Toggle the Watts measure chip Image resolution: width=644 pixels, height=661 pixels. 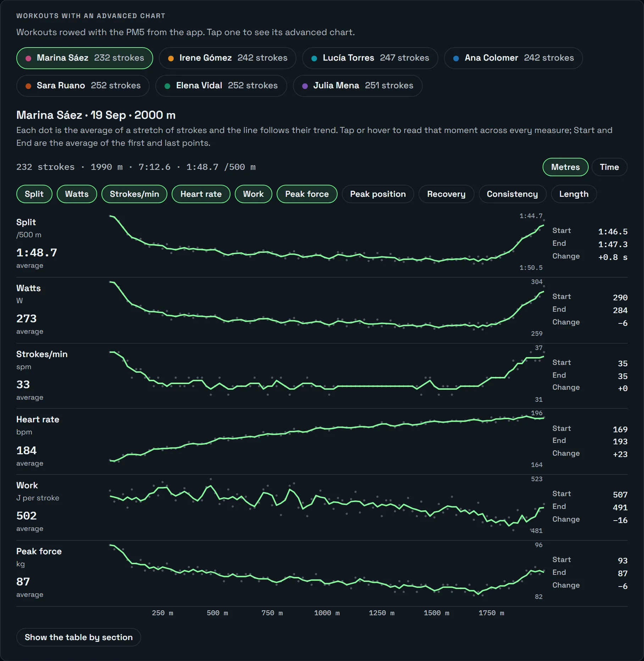tap(77, 194)
